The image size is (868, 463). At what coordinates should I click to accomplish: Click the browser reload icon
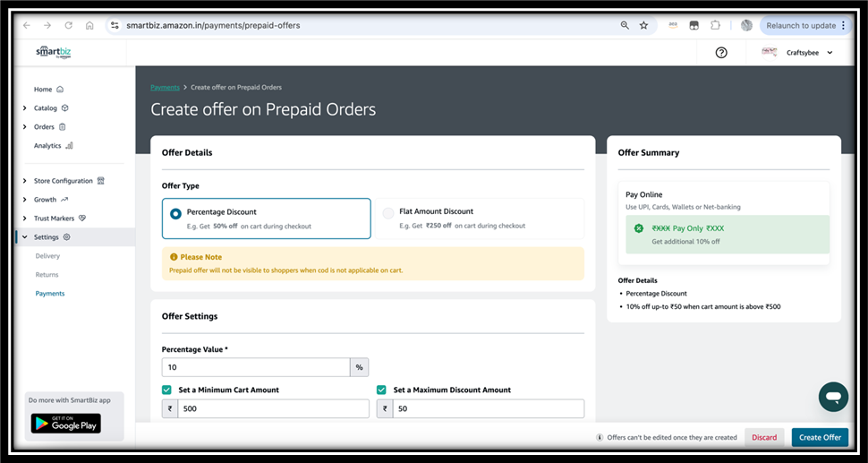[69, 25]
